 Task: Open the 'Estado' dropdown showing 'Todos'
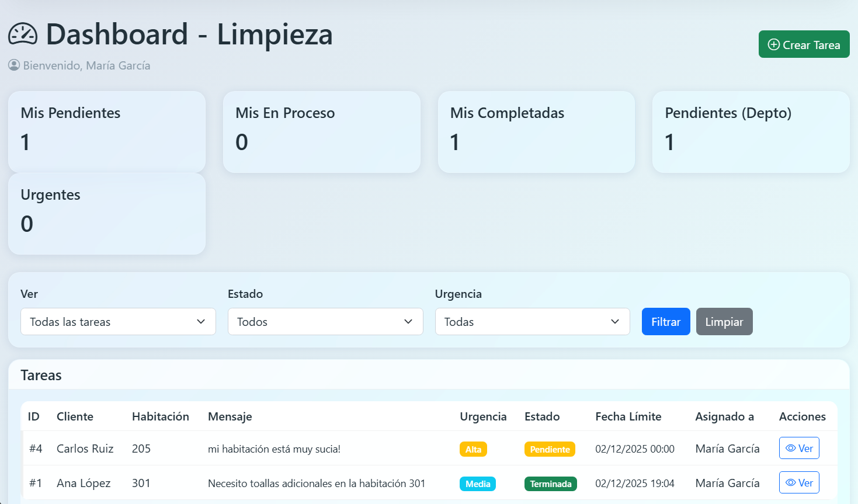tap(325, 321)
